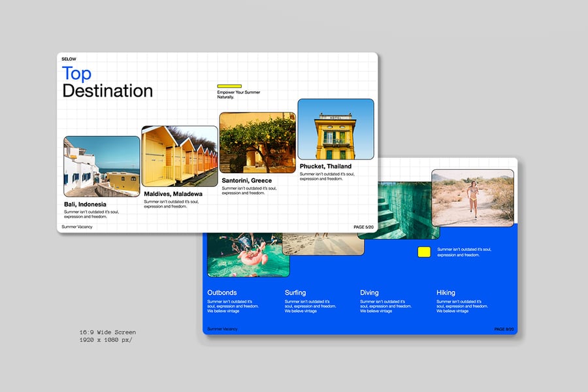Click the SELOW brand label
Viewport: 588px width, 392px height.
point(69,59)
